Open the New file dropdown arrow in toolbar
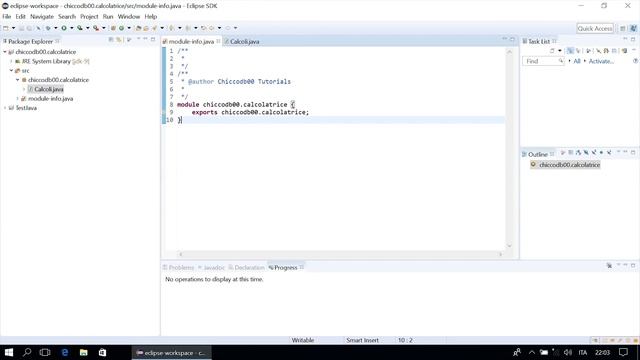The width and height of the screenshot is (640, 360). (x=13, y=28)
